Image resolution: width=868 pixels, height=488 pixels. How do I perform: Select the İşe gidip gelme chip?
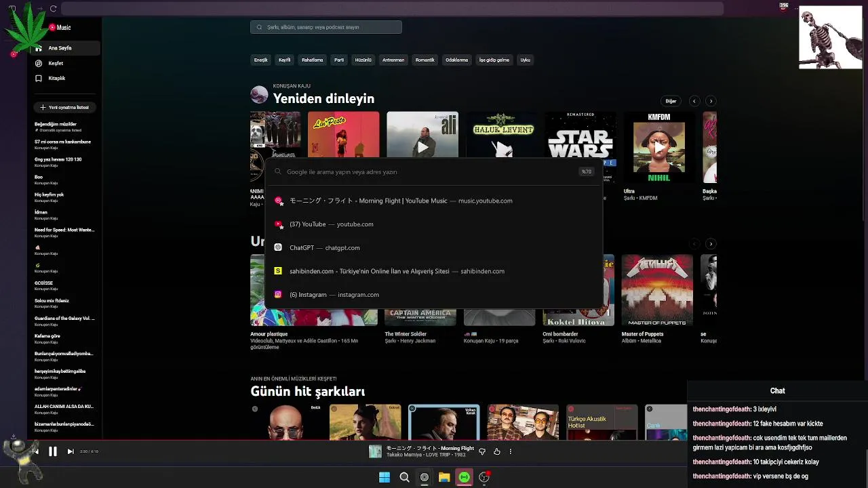(x=494, y=60)
